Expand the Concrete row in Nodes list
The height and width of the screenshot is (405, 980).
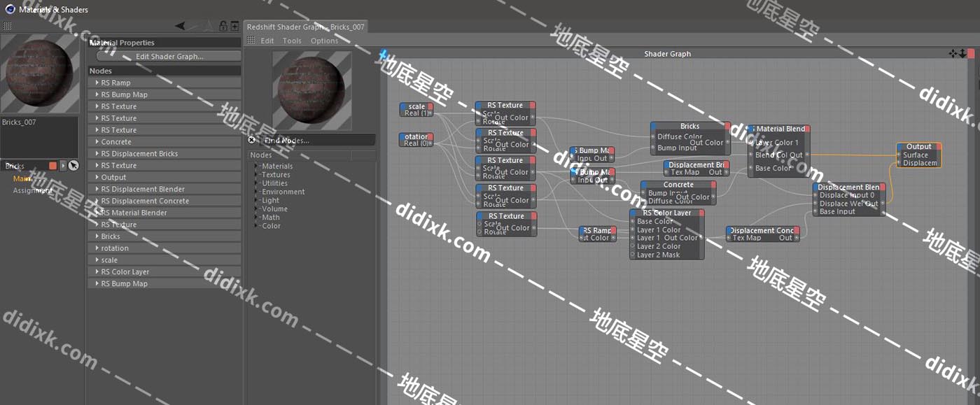tap(97, 141)
